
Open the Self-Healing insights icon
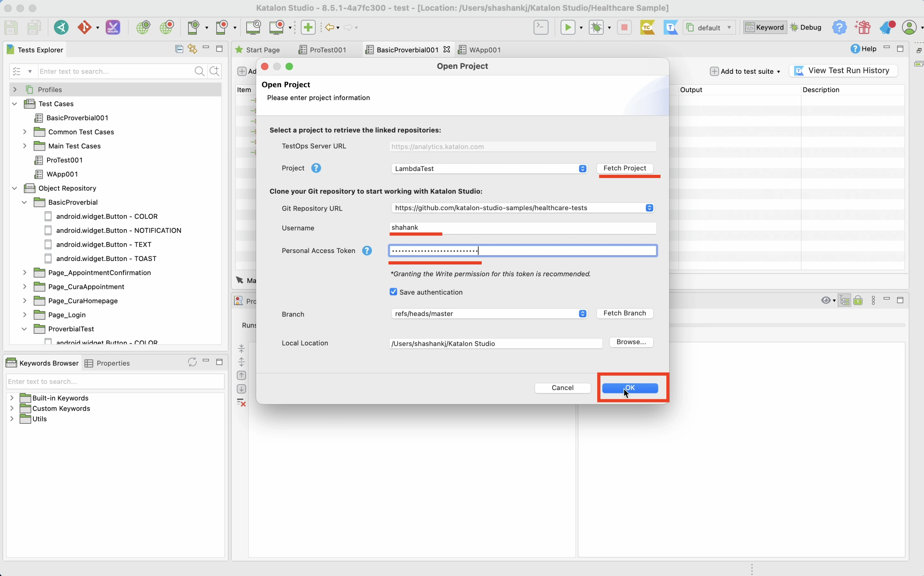[x=113, y=27]
